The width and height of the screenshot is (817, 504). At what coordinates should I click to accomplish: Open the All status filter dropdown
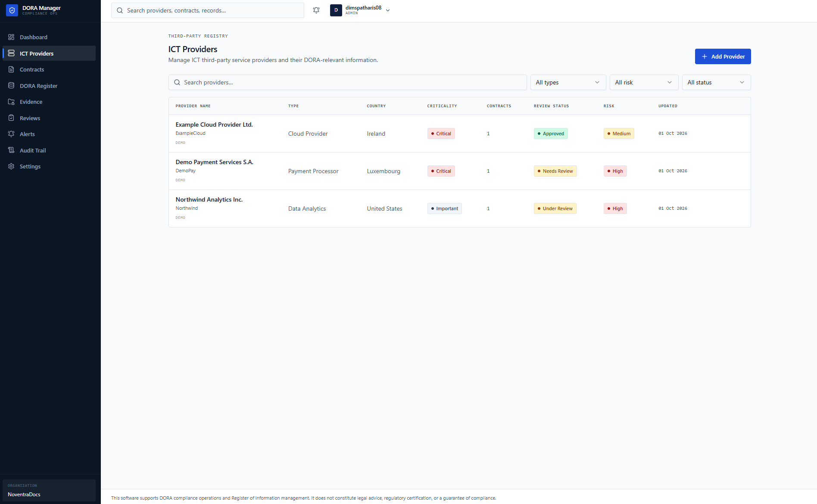[716, 82]
